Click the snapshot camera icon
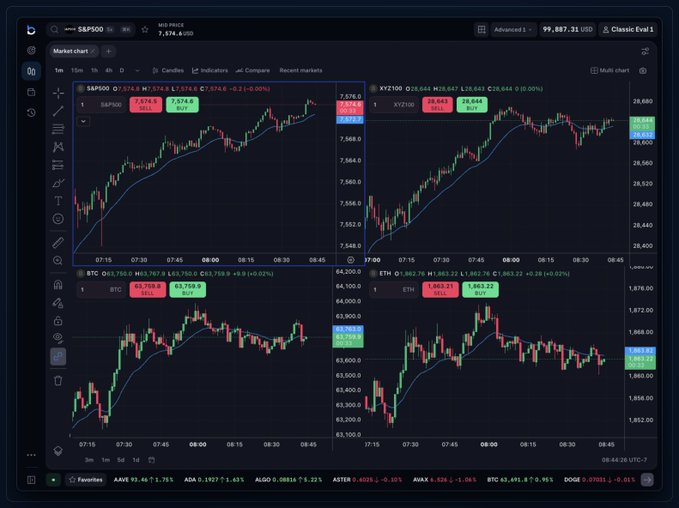Viewport: 679px width, 508px height. [x=643, y=71]
